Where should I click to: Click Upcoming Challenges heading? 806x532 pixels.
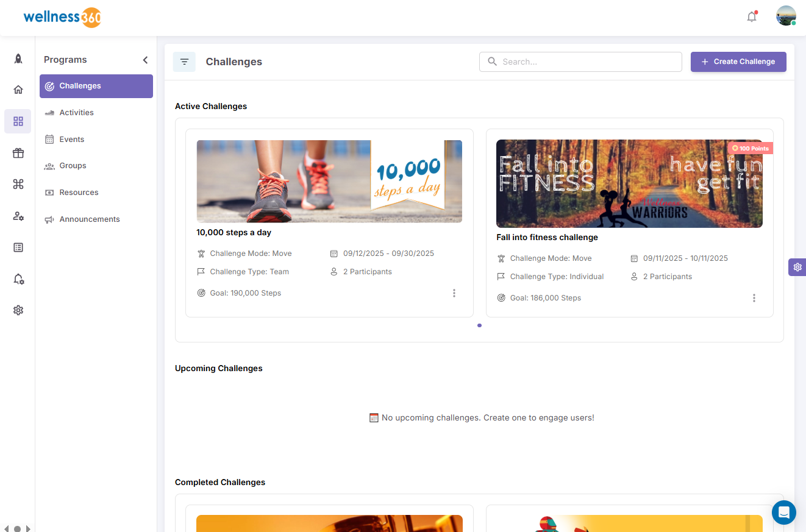pos(219,368)
